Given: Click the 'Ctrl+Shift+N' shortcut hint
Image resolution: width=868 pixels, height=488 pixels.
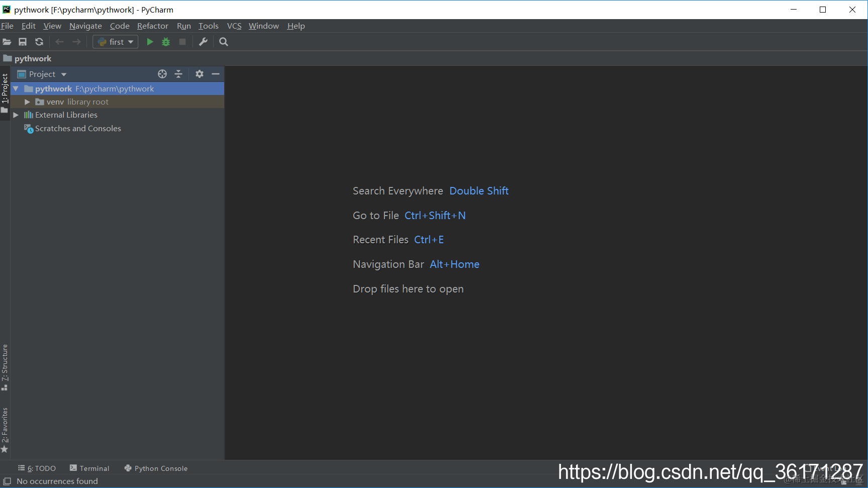Looking at the screenshot, I should 435,216.
